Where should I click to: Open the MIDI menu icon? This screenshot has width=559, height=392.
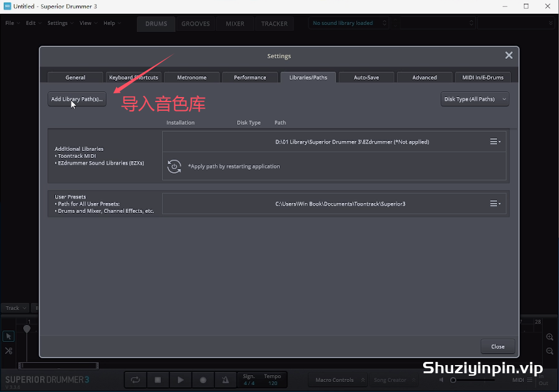coord(530,380)
